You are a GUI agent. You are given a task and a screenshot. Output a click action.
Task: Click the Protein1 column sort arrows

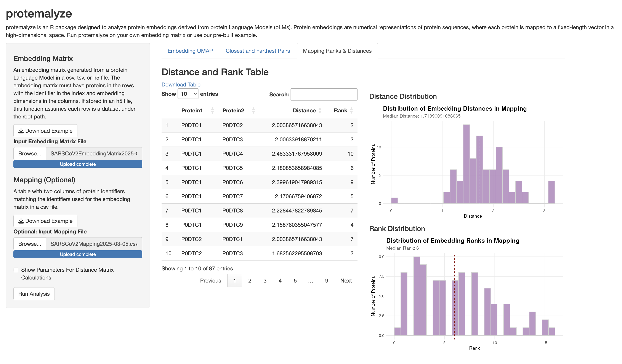point(212,110)
